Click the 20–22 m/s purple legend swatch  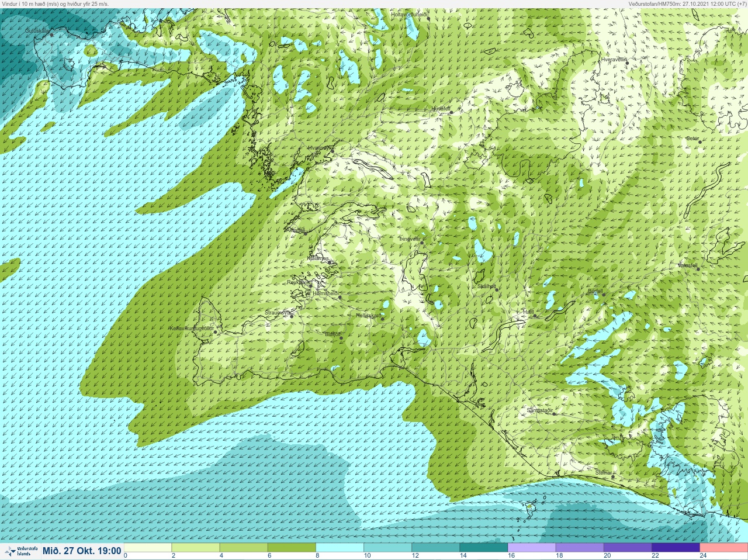[x=628, y=547]
